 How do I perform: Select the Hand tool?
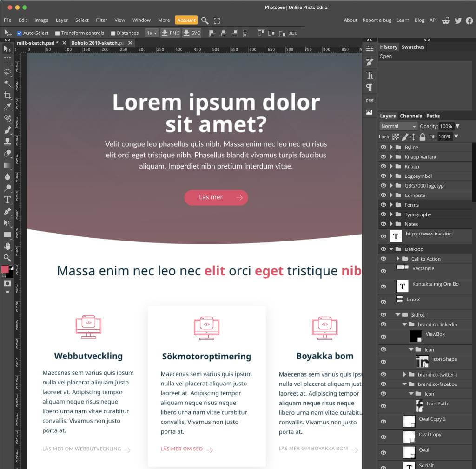pyautogui.click(x=7, y=246)
